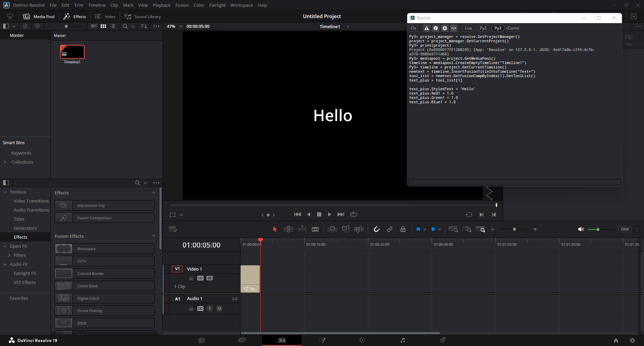644x346 pixels.
Task: Open the Fairlight page icon
Action: pyautogui.click(x=402, y=340)
